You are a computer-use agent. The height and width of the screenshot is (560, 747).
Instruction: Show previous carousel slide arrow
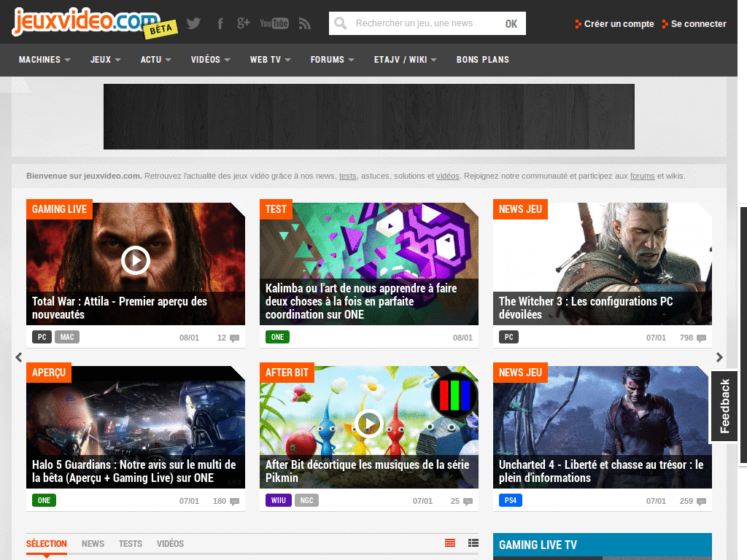point(19,357)
